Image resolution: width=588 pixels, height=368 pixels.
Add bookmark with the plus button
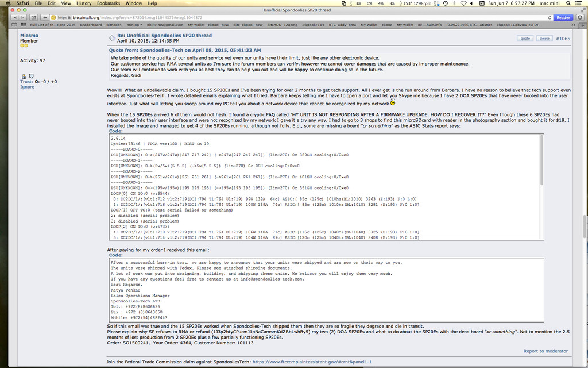(x=45, y=18)
